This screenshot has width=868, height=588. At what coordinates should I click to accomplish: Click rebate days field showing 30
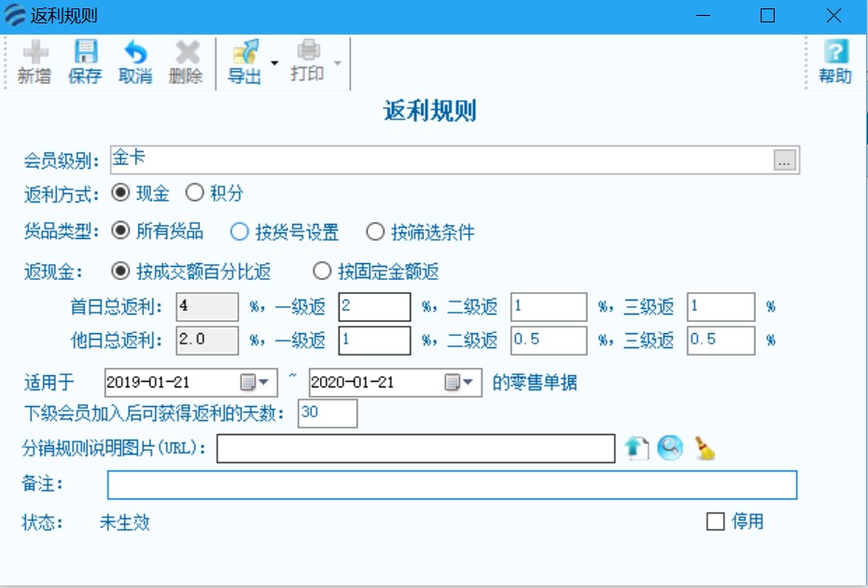328,413
